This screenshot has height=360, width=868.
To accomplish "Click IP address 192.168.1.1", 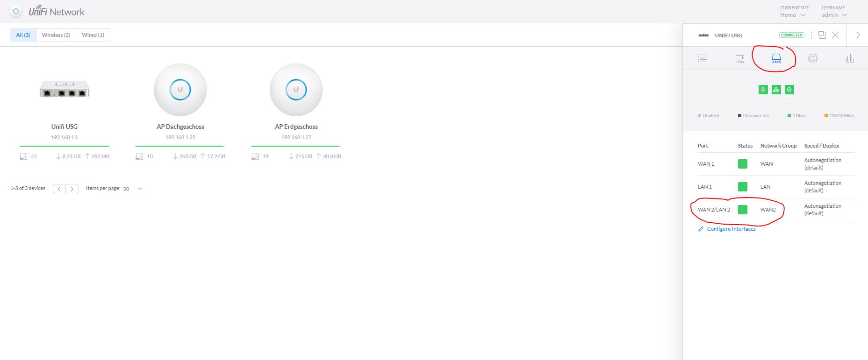I will click(65, 137).
